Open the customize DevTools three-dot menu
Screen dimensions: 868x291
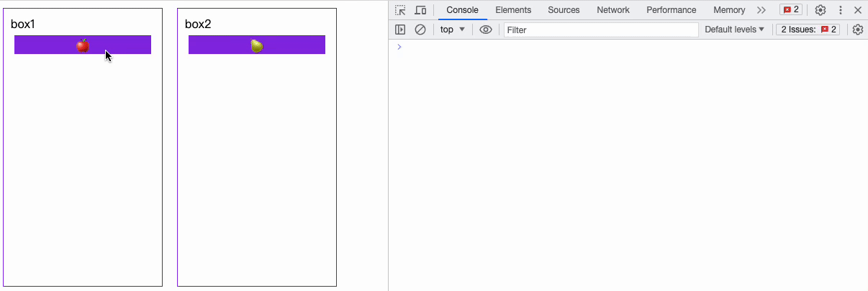(x=840, y=10)
